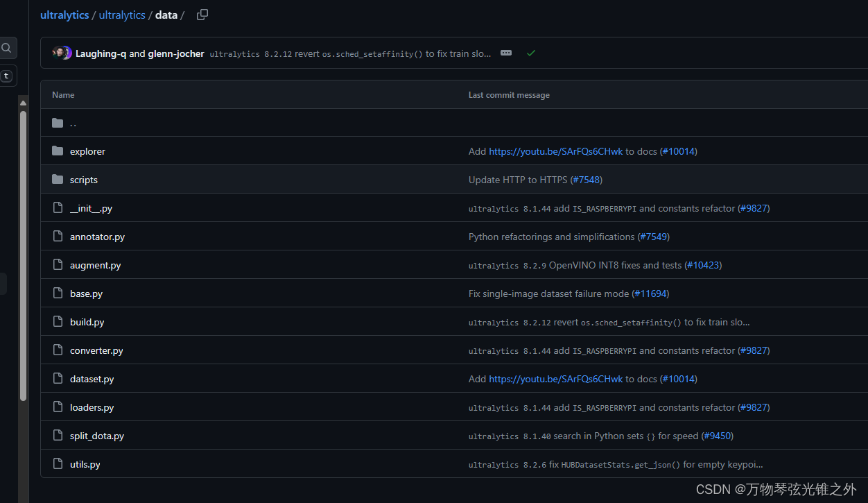Open pull request #10014 in dataset.py row
The image size is (868, 503).
679,379
